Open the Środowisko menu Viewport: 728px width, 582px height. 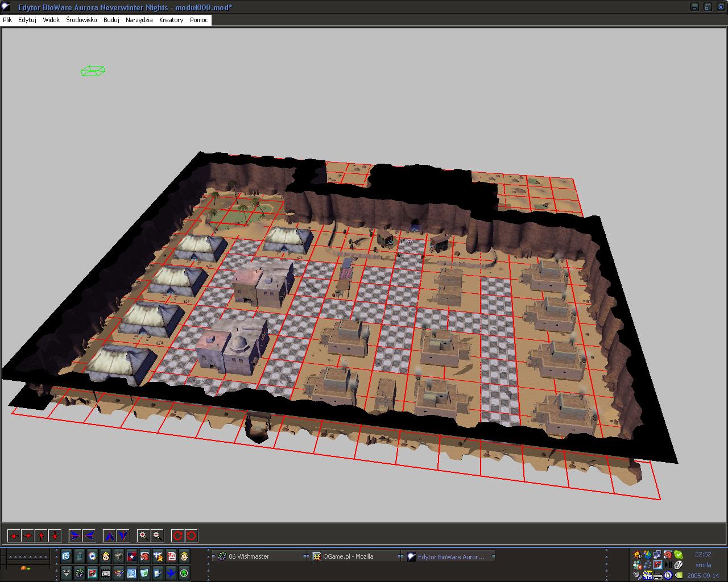pos(81,20)
